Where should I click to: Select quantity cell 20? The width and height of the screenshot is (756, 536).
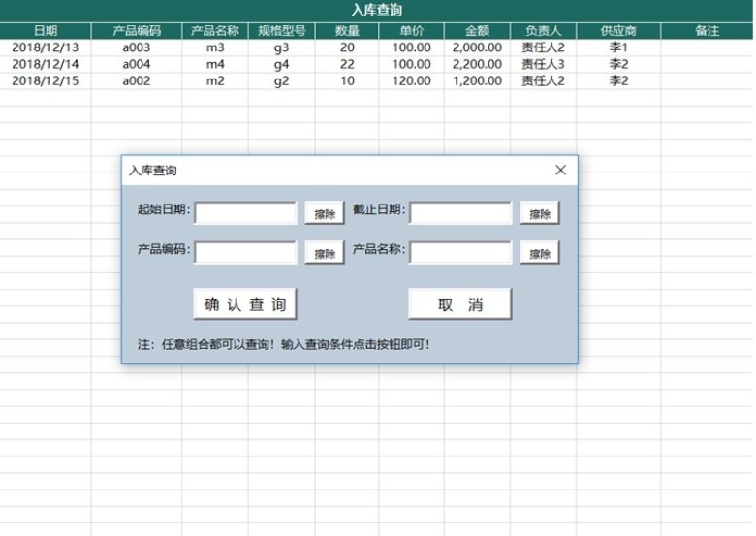[x=347, y=47]
